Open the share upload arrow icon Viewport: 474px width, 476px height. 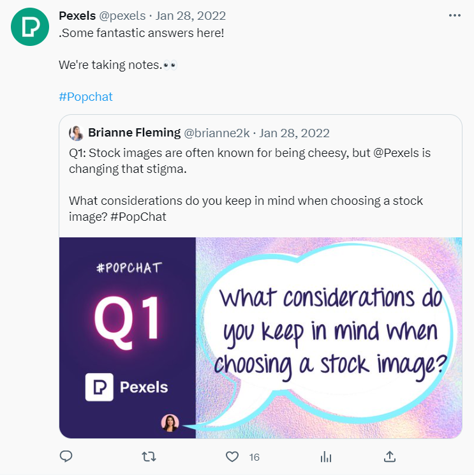[390, 456]
